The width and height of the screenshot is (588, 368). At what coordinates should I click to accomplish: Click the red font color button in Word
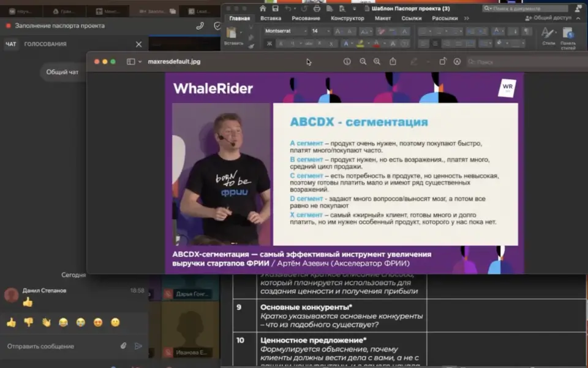tap(377, 44)
